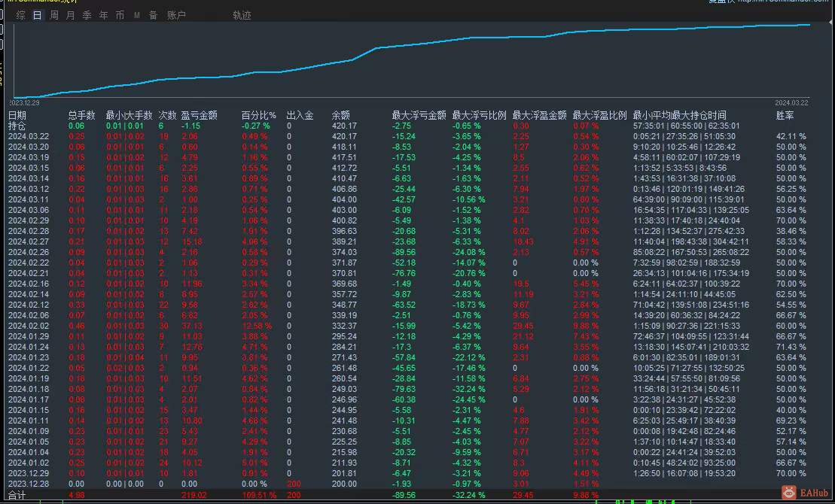Select the 2024.01.02 date row

28,463
